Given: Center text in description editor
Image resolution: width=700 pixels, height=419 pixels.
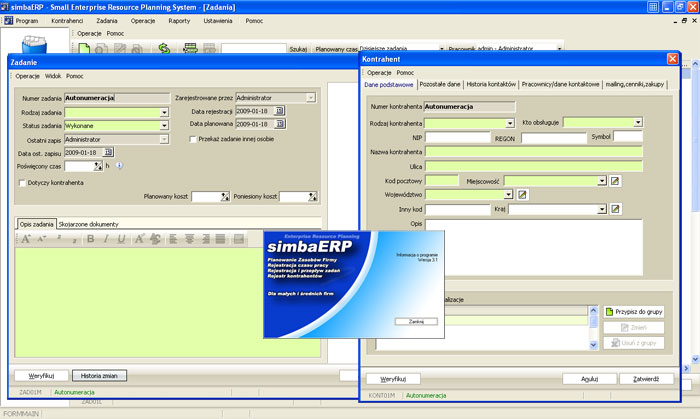Looking at the screenshot, I should 189,239.
